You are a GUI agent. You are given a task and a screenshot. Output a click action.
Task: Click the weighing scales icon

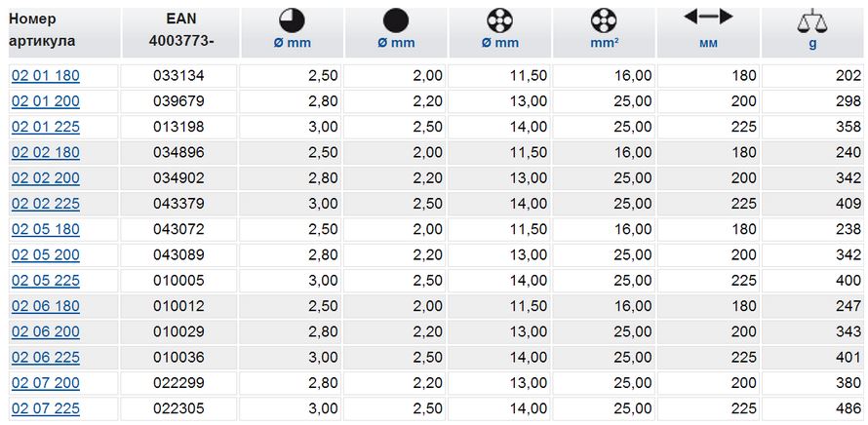coord(811,19)
